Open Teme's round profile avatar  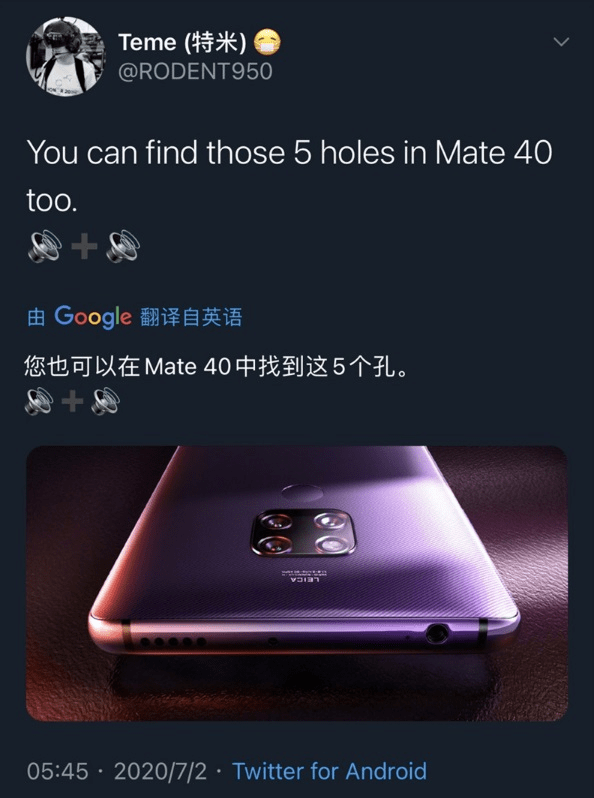[x=65, y=56]
